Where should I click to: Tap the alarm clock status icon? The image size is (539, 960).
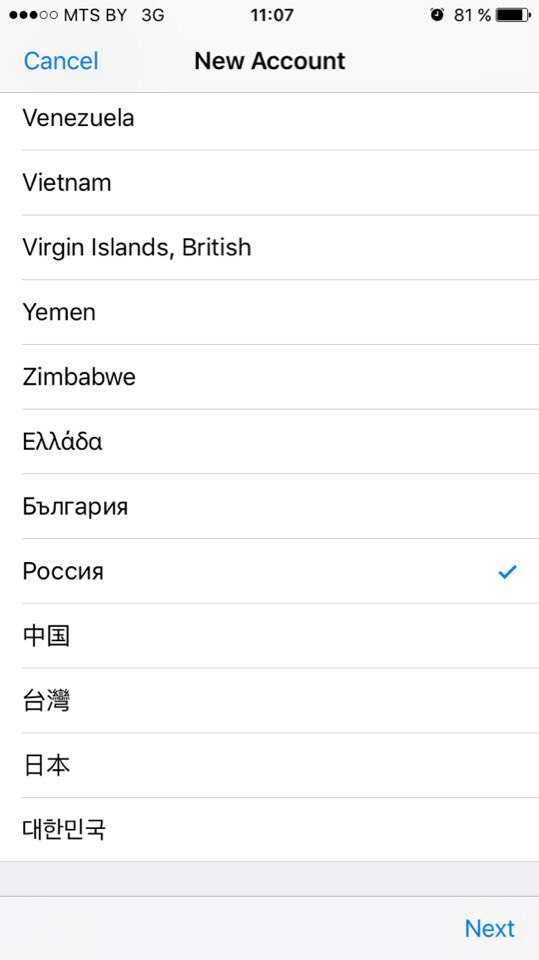(x=437, y=15)
